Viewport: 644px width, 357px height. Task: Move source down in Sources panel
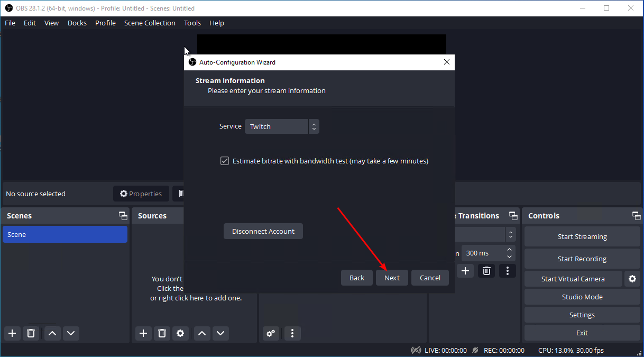pyautogui.click(x=220, y=333)
